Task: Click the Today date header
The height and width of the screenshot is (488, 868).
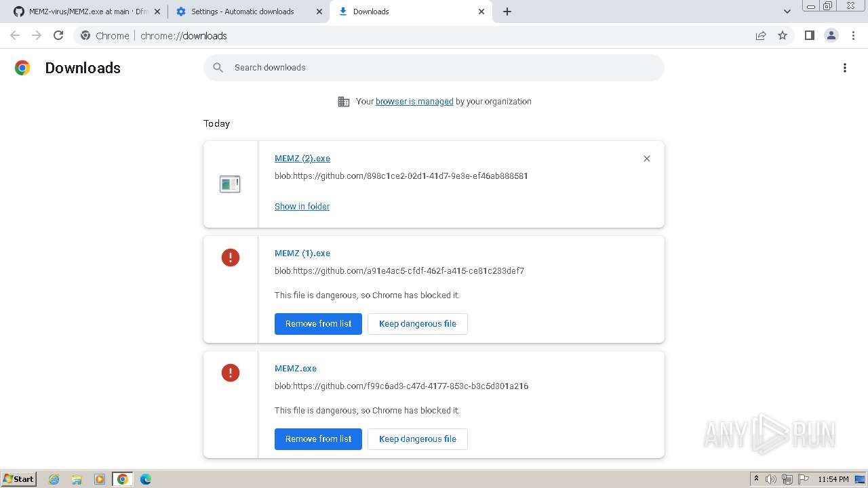Action: tap(216, 123)
